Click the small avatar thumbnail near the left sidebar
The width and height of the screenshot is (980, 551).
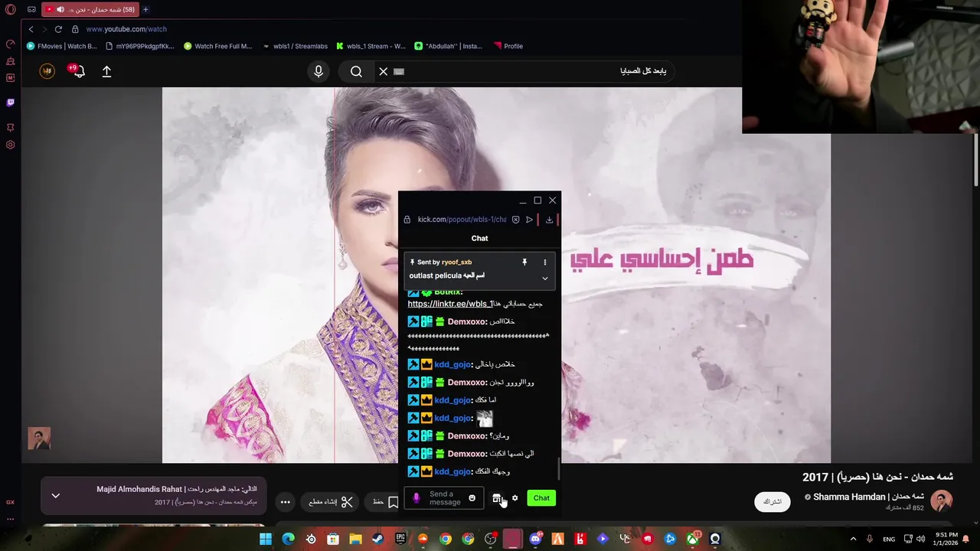pyautogui.click(x=39, y=439)
